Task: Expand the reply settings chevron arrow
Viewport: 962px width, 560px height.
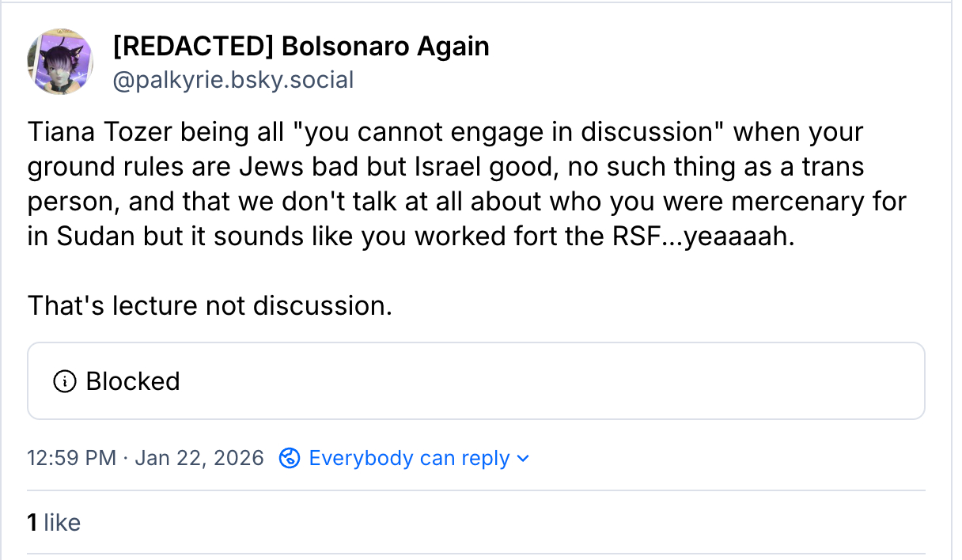Action: (x=522, y=459)
